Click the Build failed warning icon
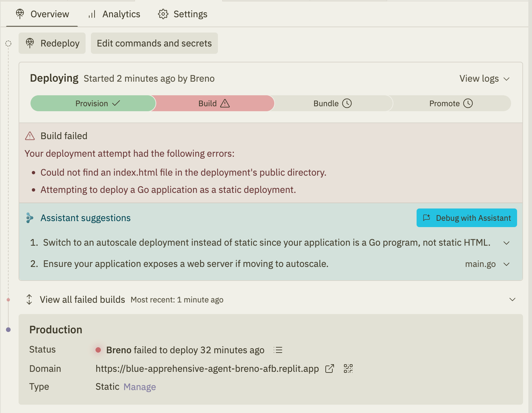 (30, 136)
